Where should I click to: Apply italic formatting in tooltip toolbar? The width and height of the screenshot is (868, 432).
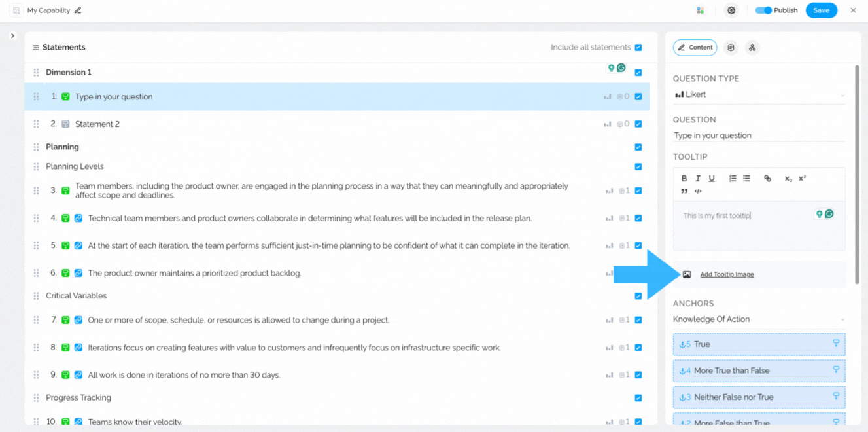coord(698,179)
